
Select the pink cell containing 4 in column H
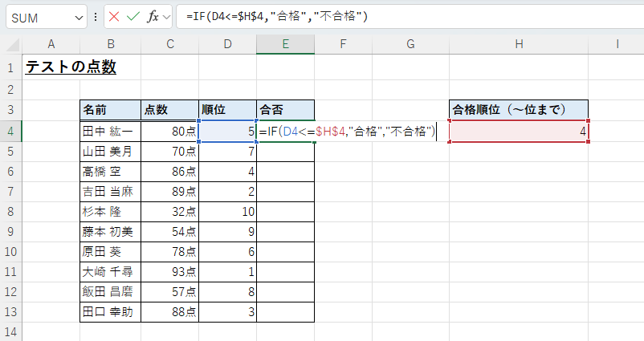519,130
